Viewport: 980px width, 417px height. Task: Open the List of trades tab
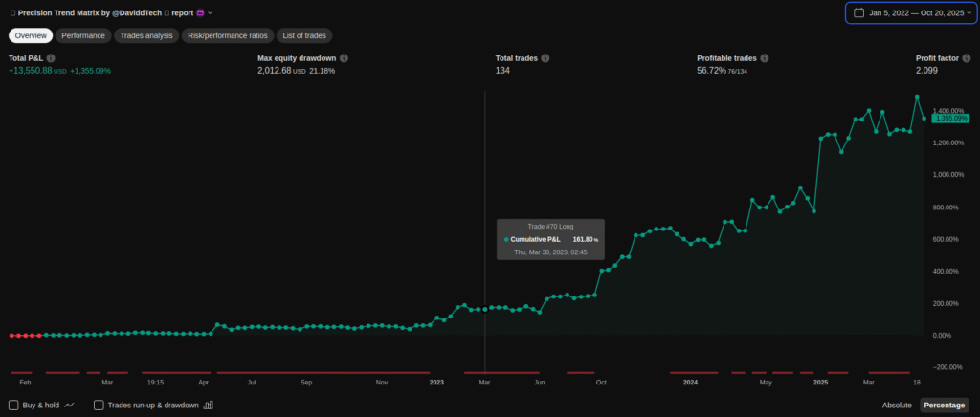304,35
